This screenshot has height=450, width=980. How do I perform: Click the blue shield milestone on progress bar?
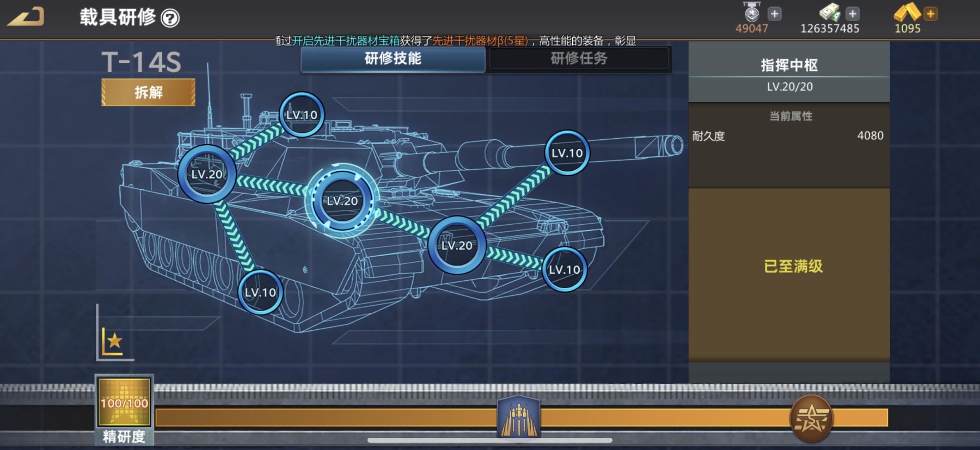(x=518, y=417)
